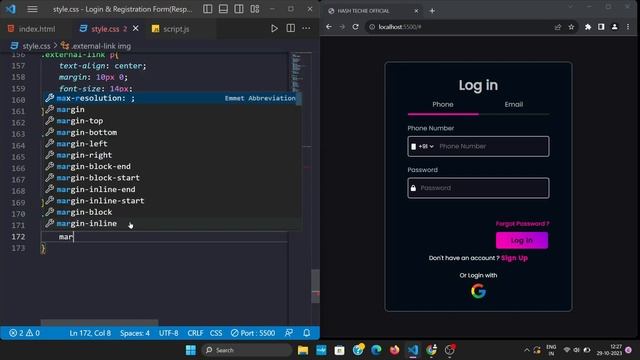Screen dimensions: 640x360
Task: Click the share icon in address bar
Action: pyautogui.click(x=558, y=27)
